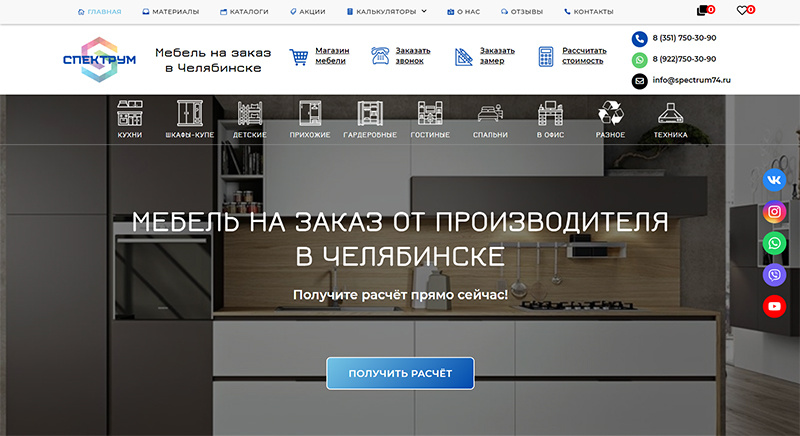The width and height of the screenshot is (800, 436).
Task: Open the В офис category icon
Action: (551, 113)
